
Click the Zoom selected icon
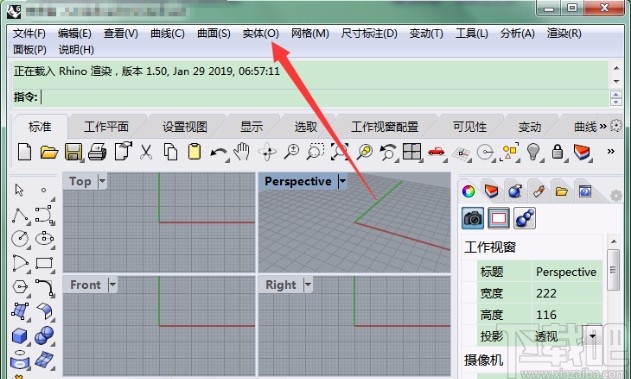(x=365, y=152)
